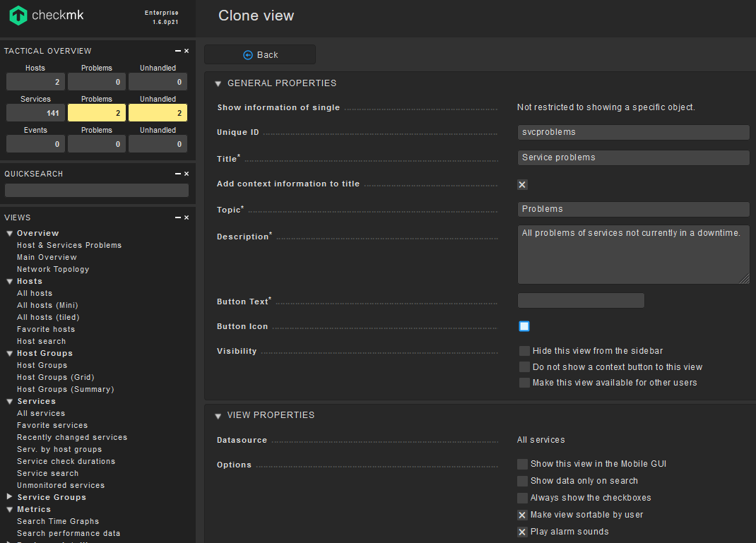Open Recently changed services view
The image size is (756, 543).
[72, 438]
